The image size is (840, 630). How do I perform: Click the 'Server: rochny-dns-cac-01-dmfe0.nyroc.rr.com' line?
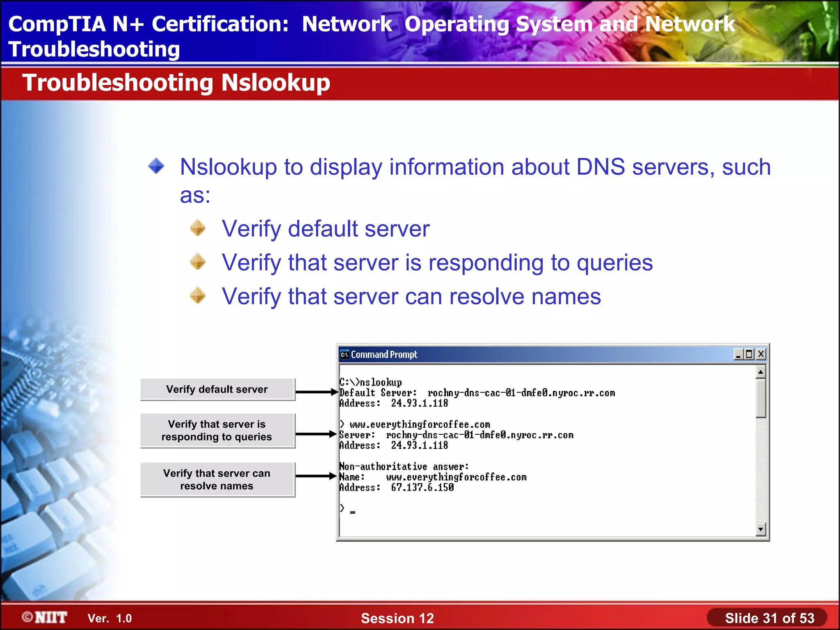coord(456,435)
